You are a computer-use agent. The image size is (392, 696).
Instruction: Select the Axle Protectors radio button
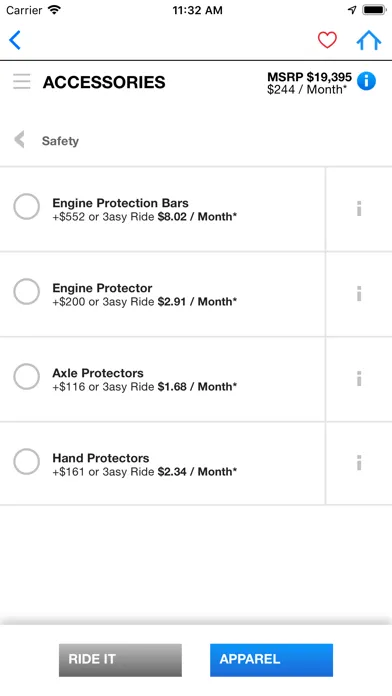click(27, 376)
